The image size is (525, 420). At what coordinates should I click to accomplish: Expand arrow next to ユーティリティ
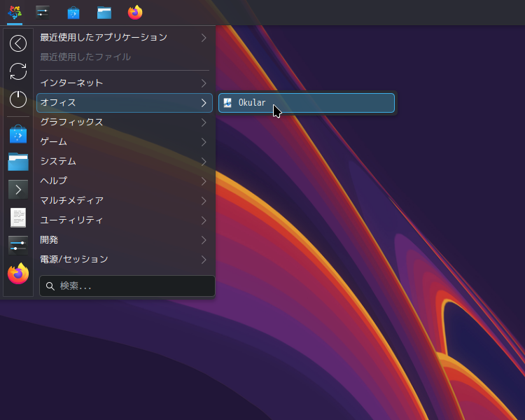(x=204, y=220)
